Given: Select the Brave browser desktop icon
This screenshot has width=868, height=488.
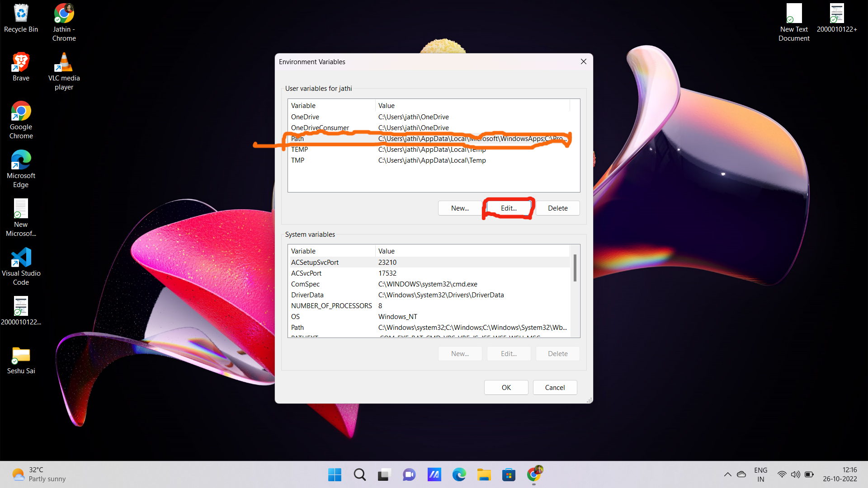Looking at the screenshot, I should [x=21, y=67].
